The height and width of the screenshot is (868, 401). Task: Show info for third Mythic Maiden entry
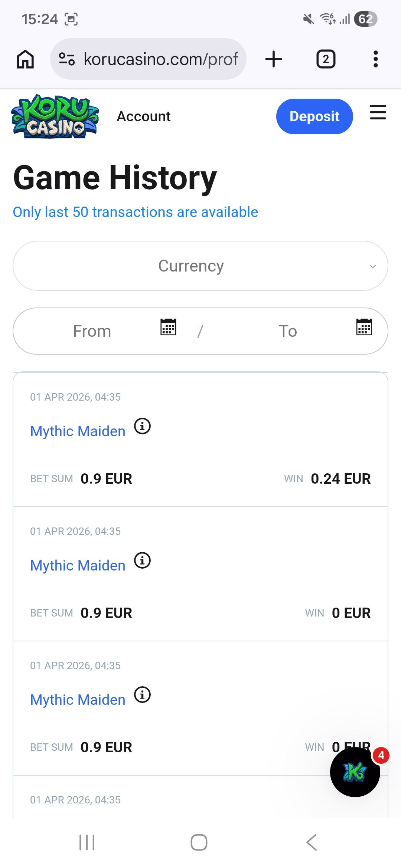click(x=142, y=695)
